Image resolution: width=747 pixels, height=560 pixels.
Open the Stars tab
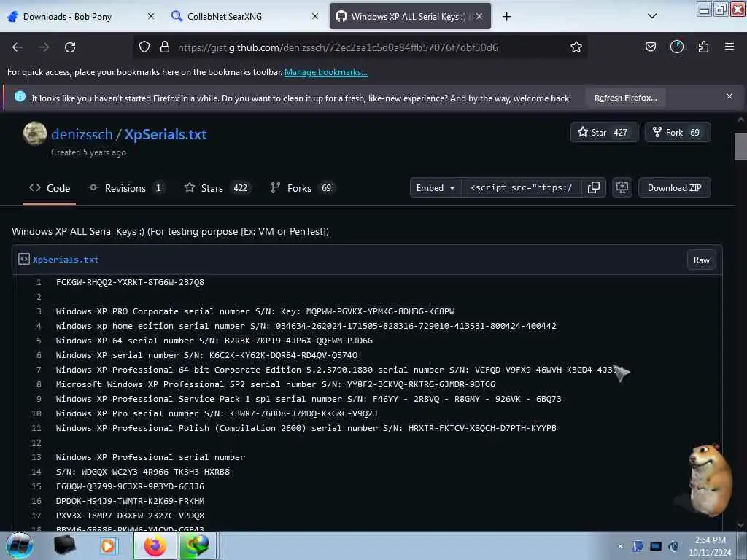pyautogui.click(x=218, y=188)
